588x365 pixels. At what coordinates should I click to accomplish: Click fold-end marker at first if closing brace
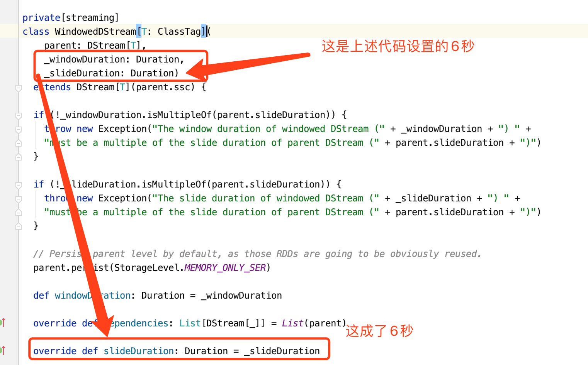[18, 157]
